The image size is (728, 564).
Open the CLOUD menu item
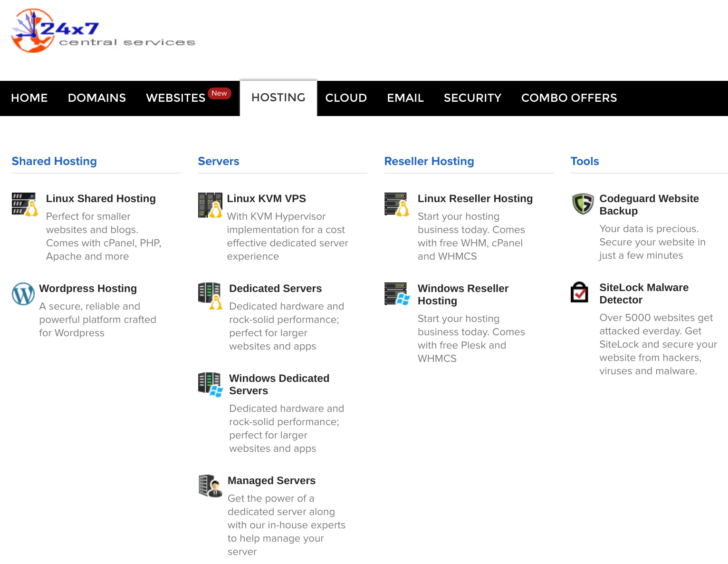[x=346, y=98]
